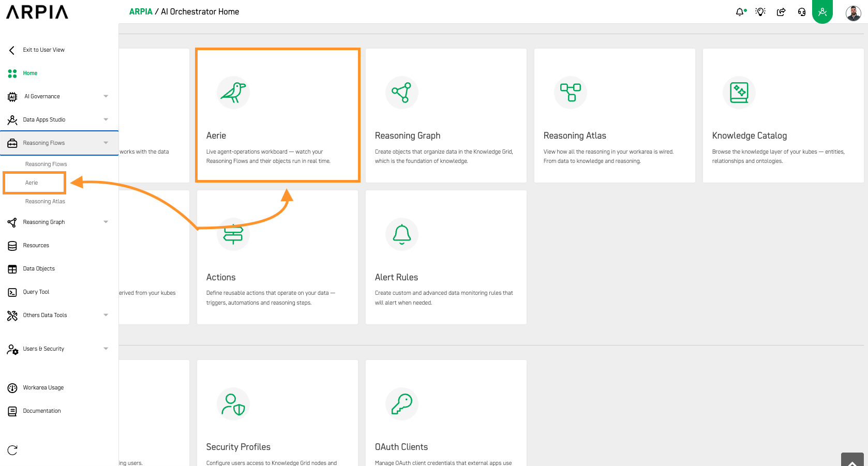Expand the Others Data Tools arrow

[x=106, y=315]
